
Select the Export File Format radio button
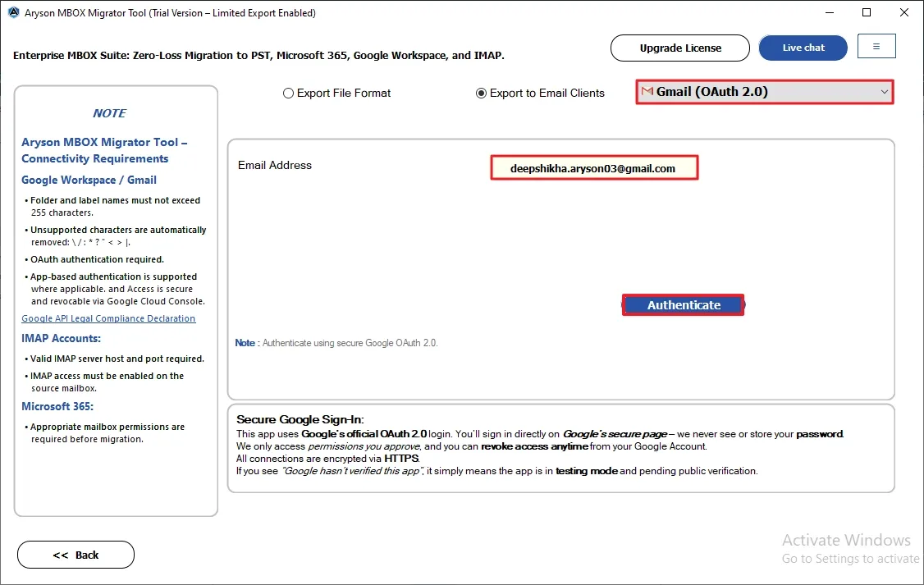tap(287, 93)
